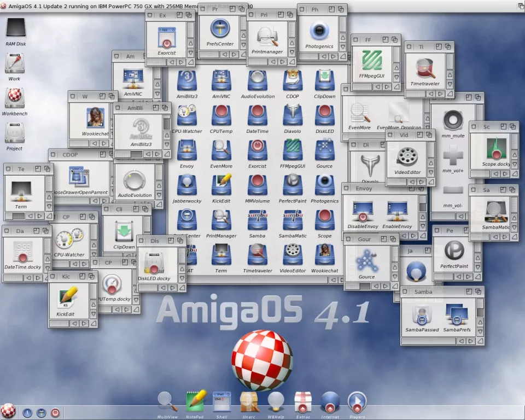Open Shell from the bottom dock

coord(221,402)
